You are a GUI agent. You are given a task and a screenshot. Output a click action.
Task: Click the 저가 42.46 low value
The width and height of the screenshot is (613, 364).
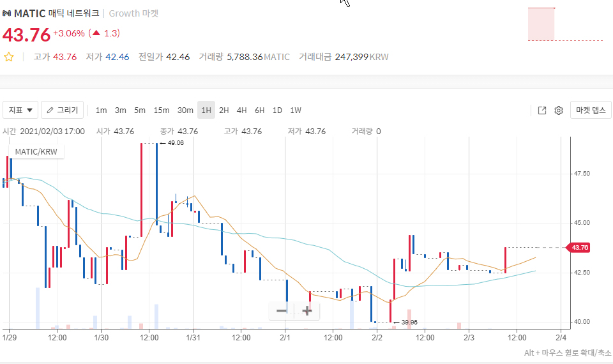coord(107,57)
